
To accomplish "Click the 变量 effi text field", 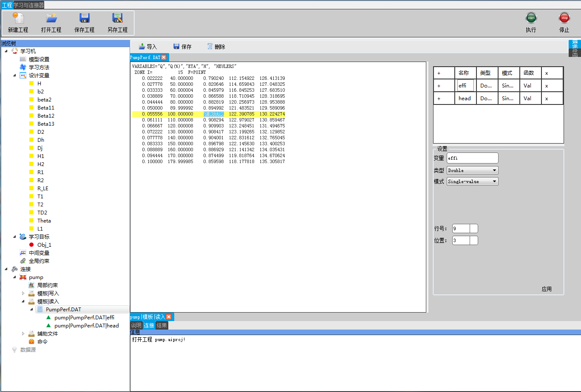I will (x=472, y=158).
